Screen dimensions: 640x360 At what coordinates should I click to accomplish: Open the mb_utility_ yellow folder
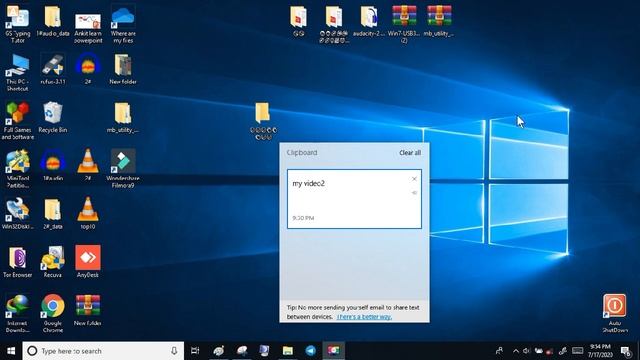click(123, 118)
